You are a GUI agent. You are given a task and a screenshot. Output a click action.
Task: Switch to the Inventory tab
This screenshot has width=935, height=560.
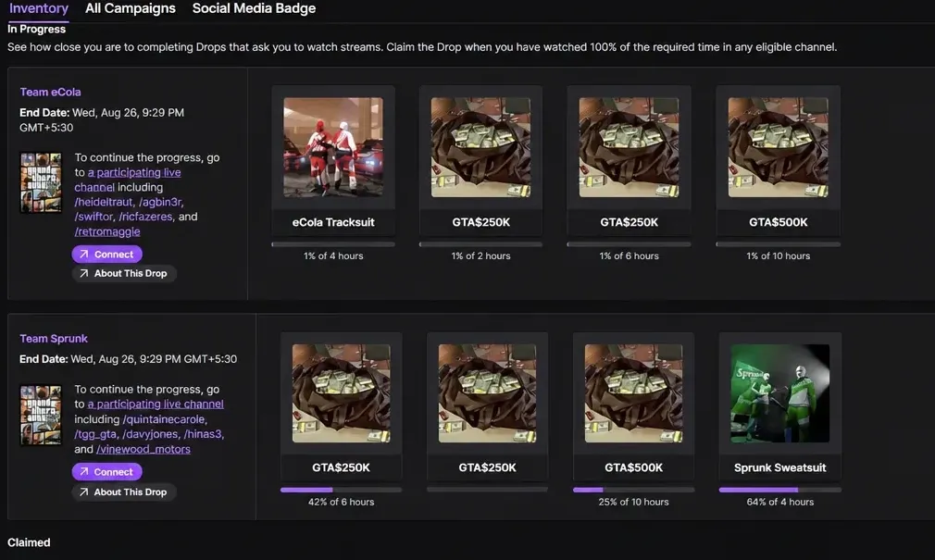pyautogui.click(x=38, y=8)
